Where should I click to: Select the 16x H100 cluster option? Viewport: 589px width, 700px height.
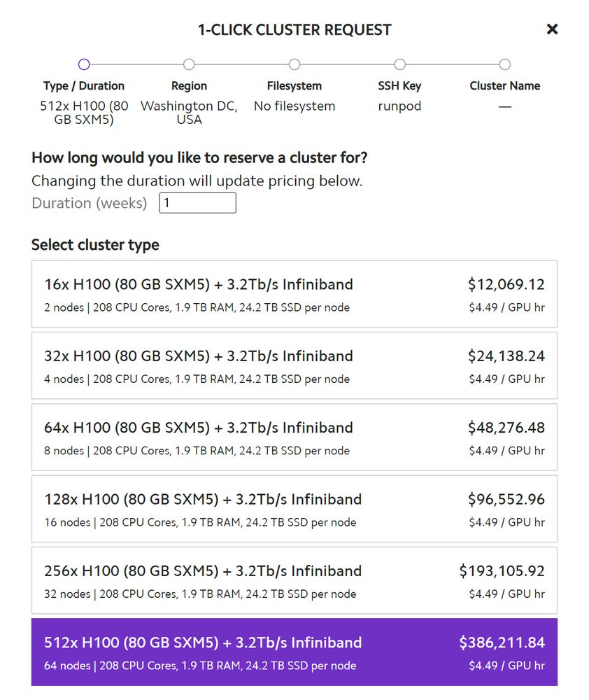tap(294, 294)
